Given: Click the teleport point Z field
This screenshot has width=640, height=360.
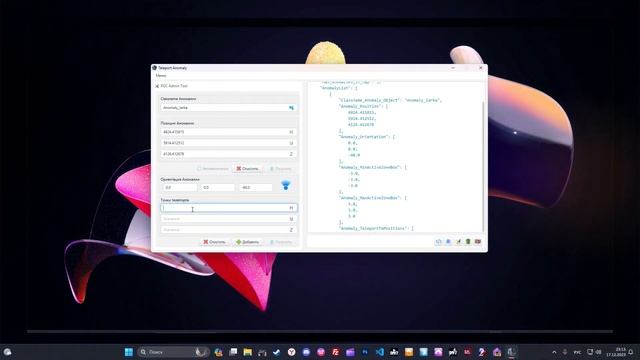Looking at the screenshot, I should click(x=229, y=230).
